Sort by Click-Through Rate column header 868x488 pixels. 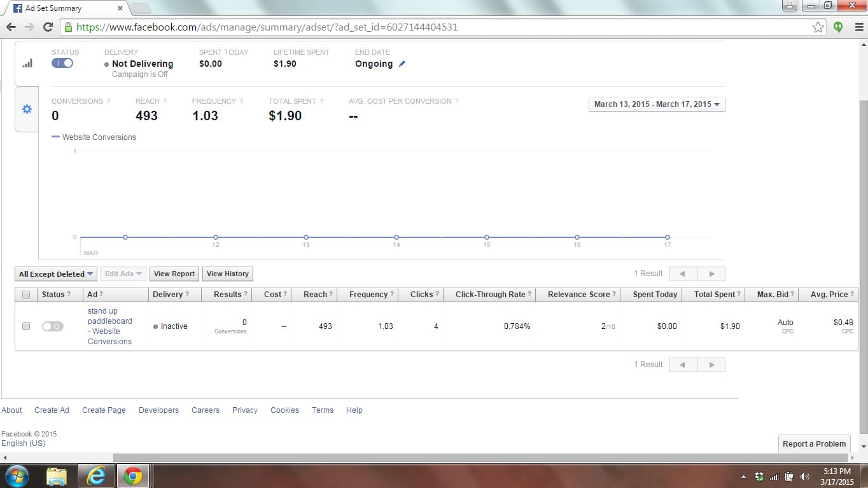click(x=490, y=295)
